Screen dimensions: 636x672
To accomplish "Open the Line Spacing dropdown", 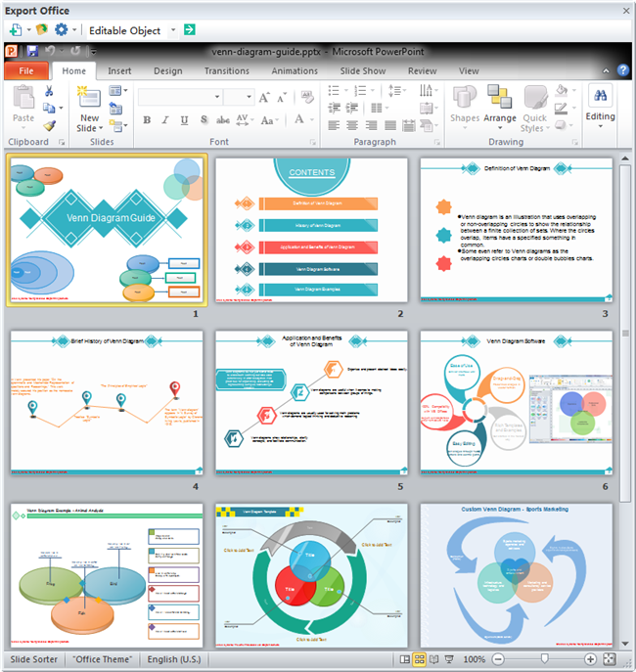I will click(397, 90).
